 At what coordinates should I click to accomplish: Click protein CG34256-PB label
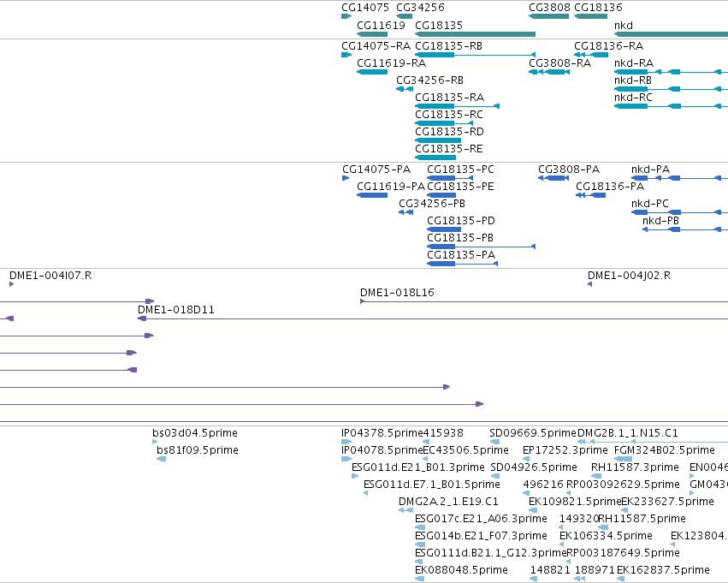pos(432,204)
